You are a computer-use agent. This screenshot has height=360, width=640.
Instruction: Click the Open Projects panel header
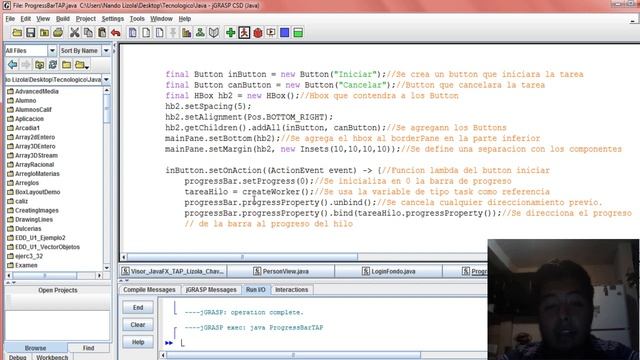[x=58, y=290]
